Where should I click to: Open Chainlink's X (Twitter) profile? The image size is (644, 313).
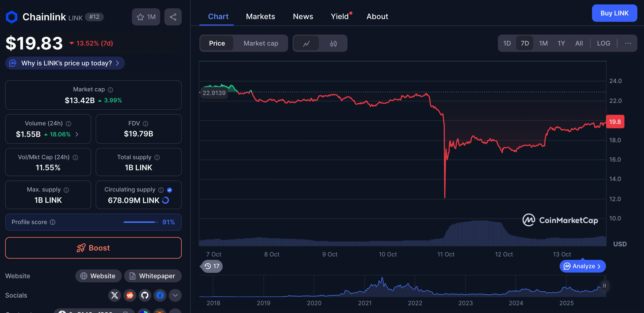pos(115,295)
